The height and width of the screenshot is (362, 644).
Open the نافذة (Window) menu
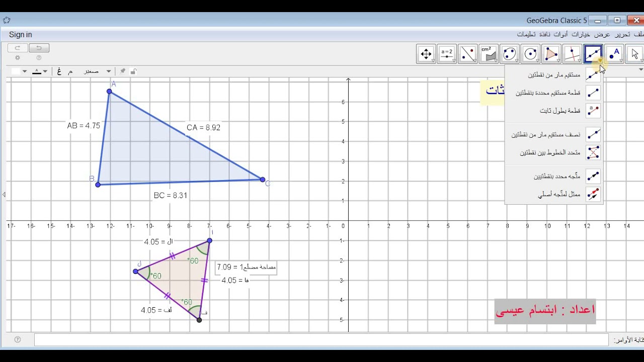tap(545, 34)
